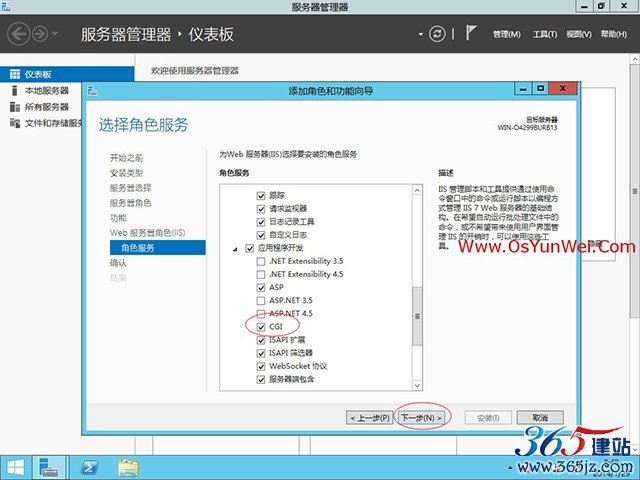Click the 下一步(N) button

click(x=421, y=418)
